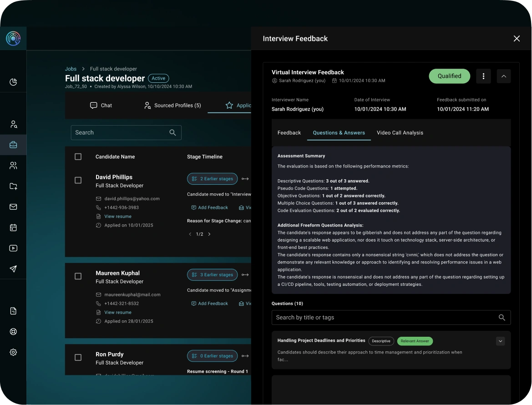Open the email sidebar icon
Screen dimensions: 532x405
click(x=13, y=207)
